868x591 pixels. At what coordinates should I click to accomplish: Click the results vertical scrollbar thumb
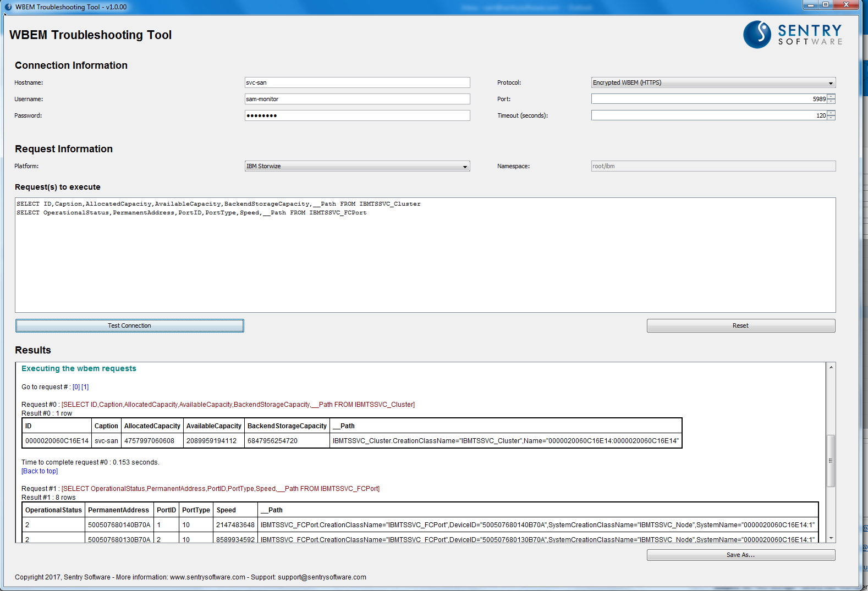point(831,461)
